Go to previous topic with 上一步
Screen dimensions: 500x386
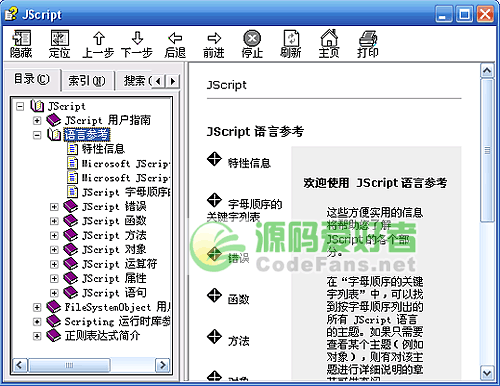coord(99,38)
